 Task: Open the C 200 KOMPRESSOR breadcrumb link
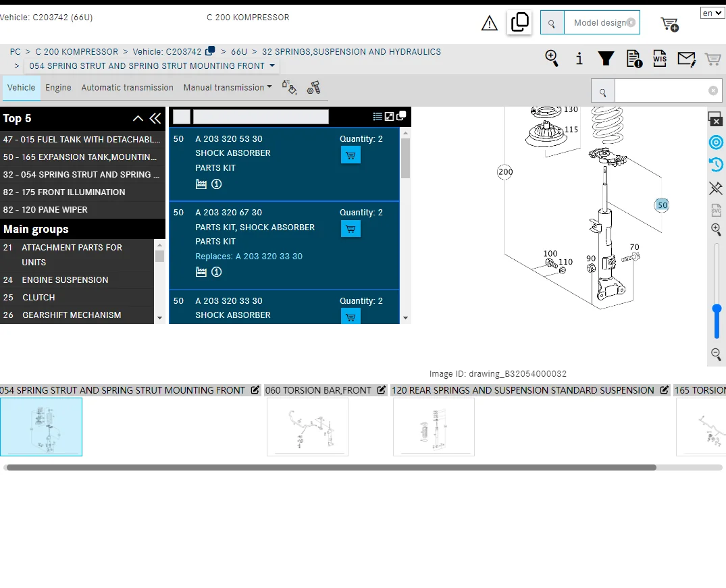tap(77, 52)
